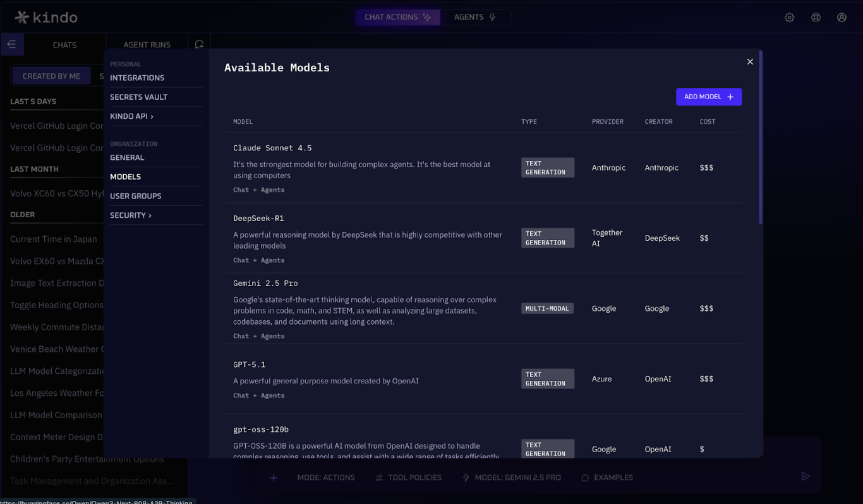Image resolution: width=863 pixels, height=504 pixels.
Task: Open Integrations settings
Action: point(137,78)
